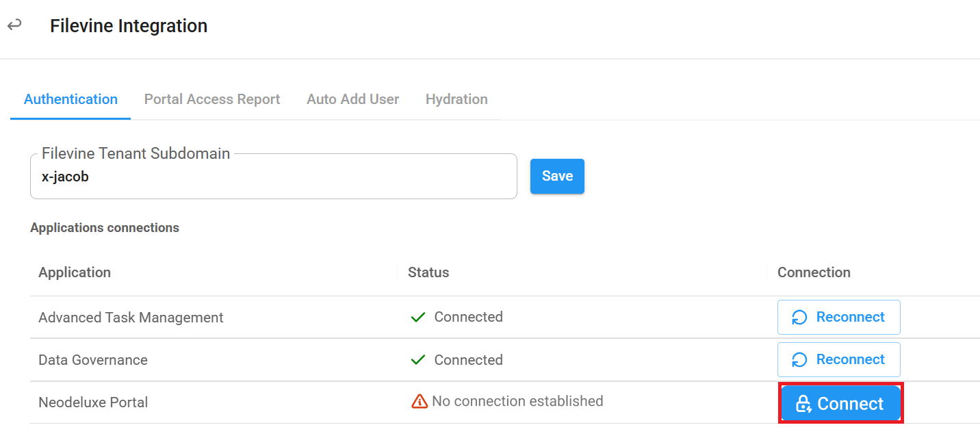Select the Data Governance row name
The image size is (980, 436).
coord(93,360)
